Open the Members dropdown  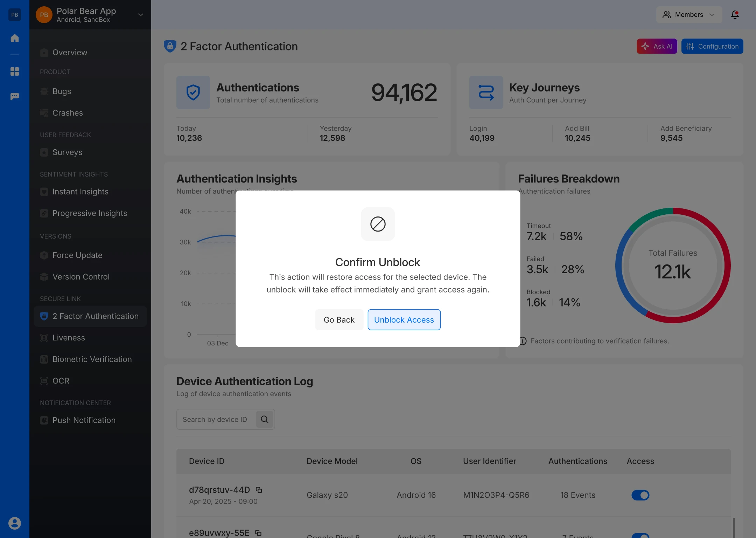click(688, 15)
